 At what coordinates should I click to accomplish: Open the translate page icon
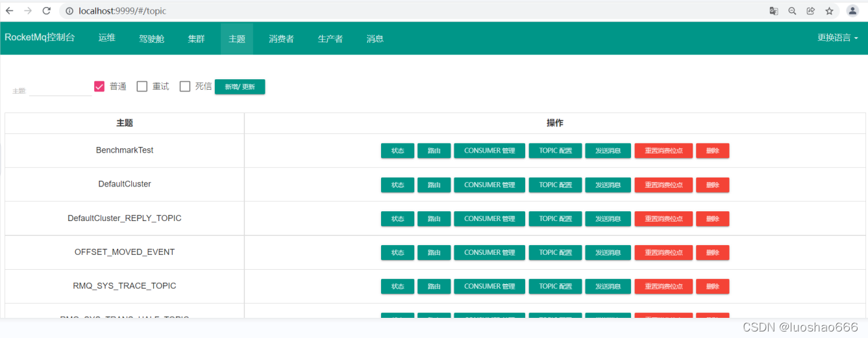pos(774,11)
